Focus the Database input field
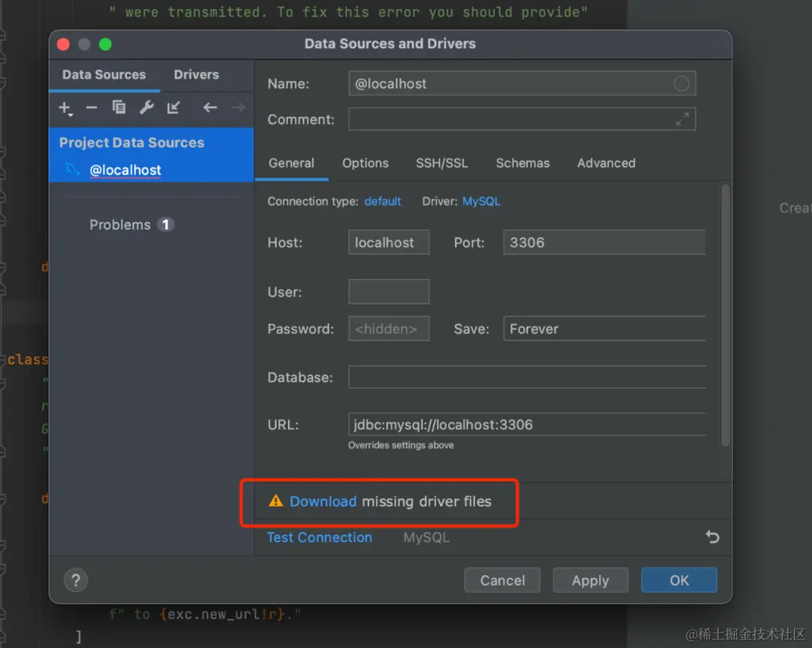Viewport: 812px width, 648px height. 527,377
